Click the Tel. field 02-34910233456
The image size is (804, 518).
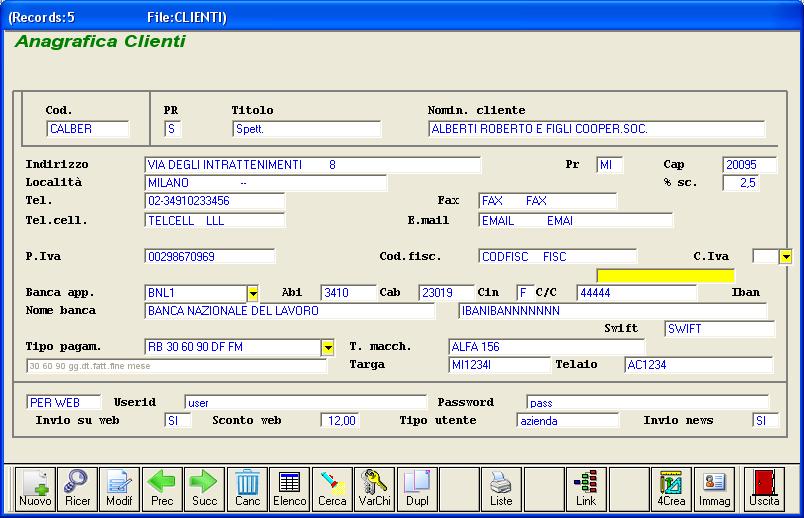pyautogui.click(x=214, y=201)
